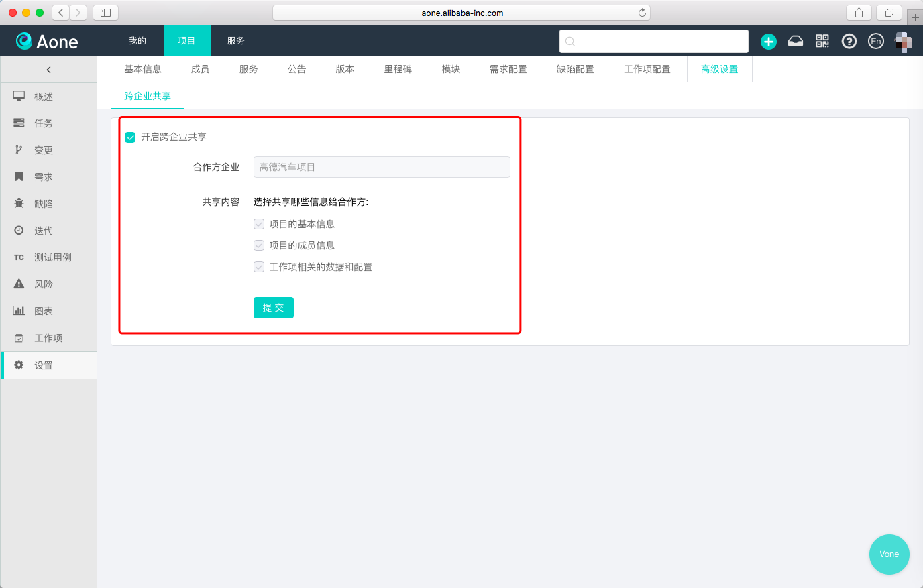Image resolution: width=923 pixels, height=588 pixels.
Task: Switch language with the En icon
Action: [x=876, y=41]
